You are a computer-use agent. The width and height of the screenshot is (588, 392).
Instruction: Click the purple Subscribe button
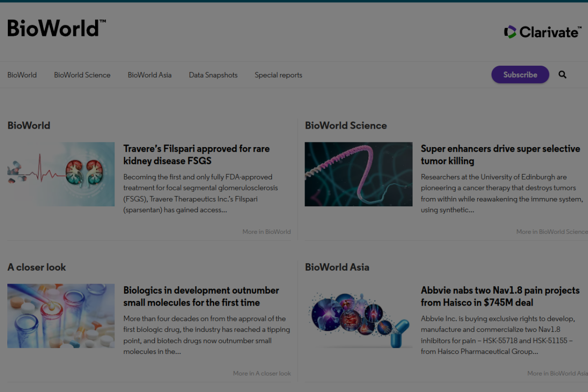pyautogui.click(x=520, y=74)
